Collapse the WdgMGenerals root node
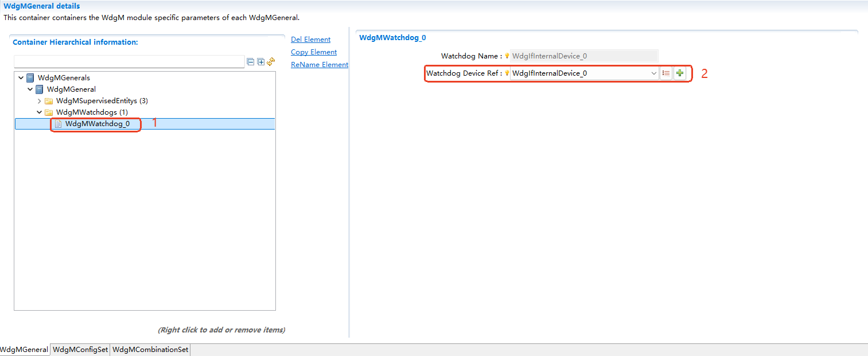Image resolution: width=868 pixels, height=356 pixels. coord(21,77)
